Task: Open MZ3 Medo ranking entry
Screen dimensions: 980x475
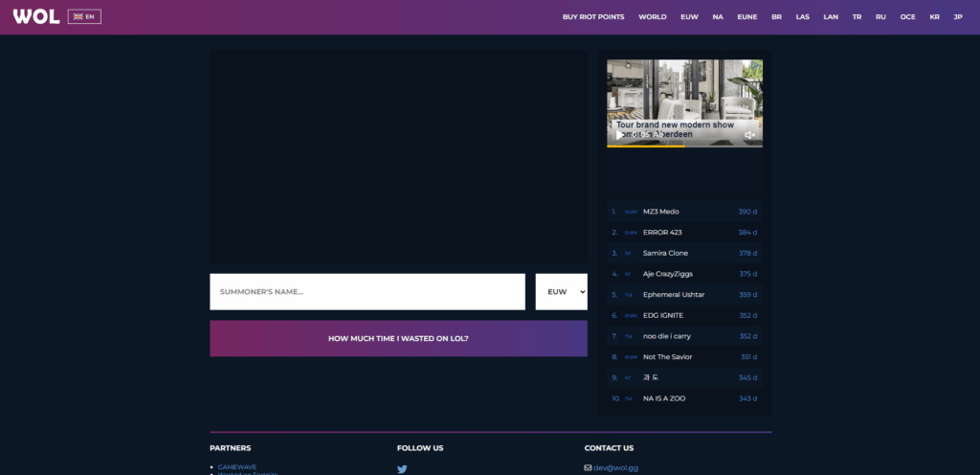Action: tap(684, 212)
